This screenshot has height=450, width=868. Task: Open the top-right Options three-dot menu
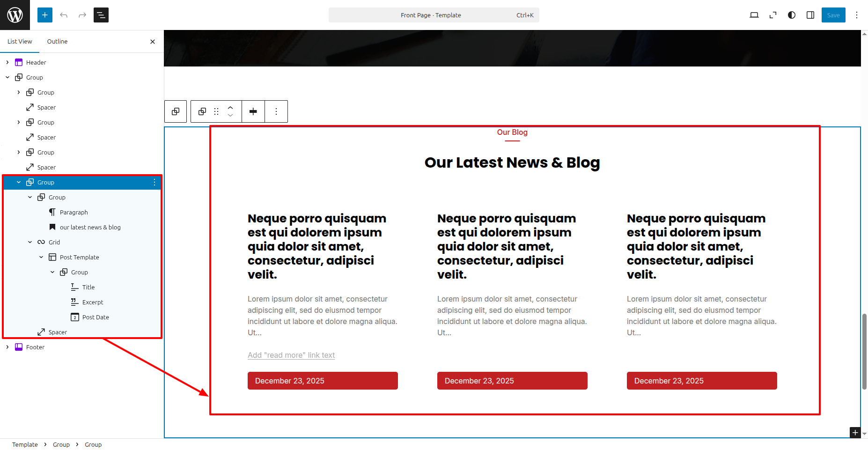point(857,15)
